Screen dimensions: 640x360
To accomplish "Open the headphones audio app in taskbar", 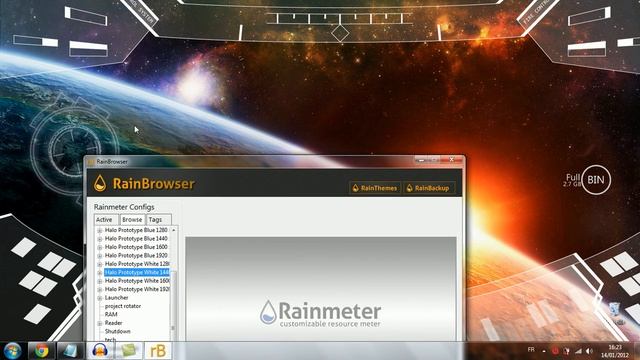I will [100, 351].
